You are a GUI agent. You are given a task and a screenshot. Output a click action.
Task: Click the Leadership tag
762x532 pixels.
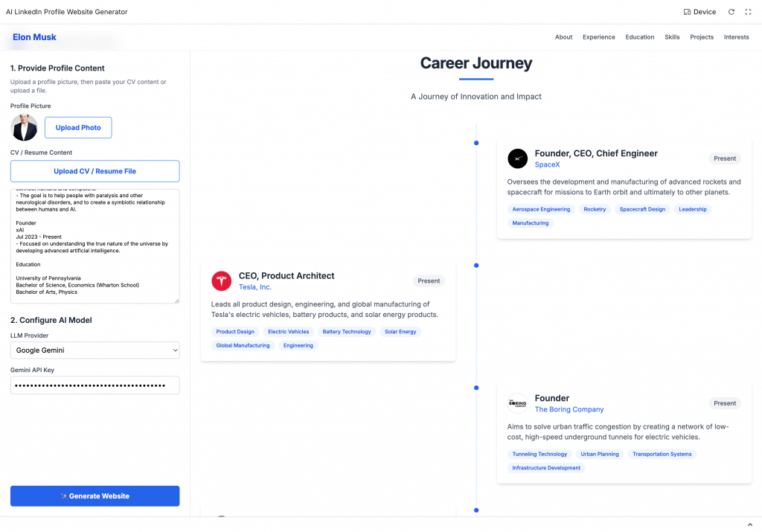[x=693, y=209]
